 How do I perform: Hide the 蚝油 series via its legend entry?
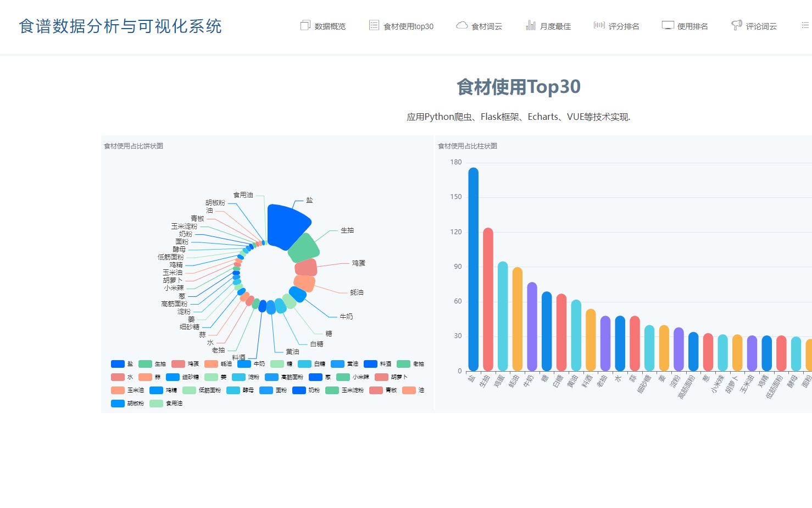[215, 363]
